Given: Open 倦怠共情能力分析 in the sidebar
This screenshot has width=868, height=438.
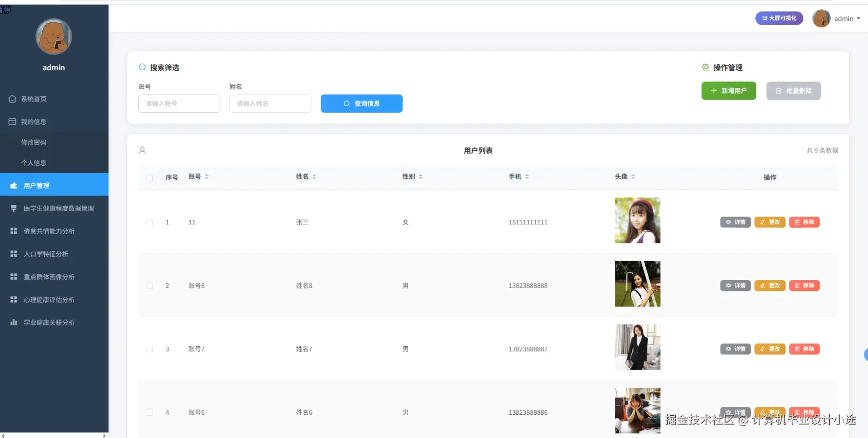Looking at the screenshot, I should 54,231.
